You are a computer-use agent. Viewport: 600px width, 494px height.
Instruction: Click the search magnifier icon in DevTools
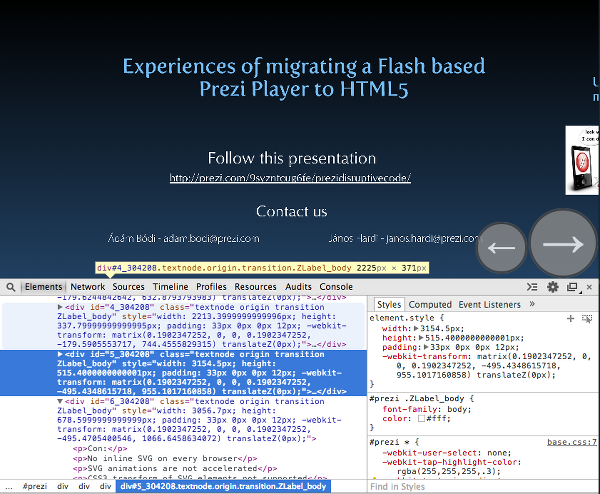11,287
